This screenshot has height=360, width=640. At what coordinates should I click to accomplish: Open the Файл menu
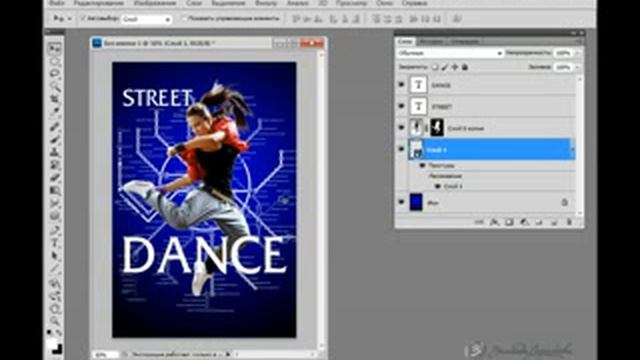pyautogui.click(x=56, y=3)
